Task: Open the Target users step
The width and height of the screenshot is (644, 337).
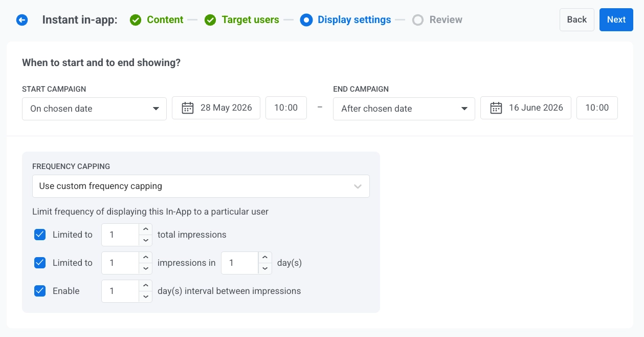Action: (250, 20)
